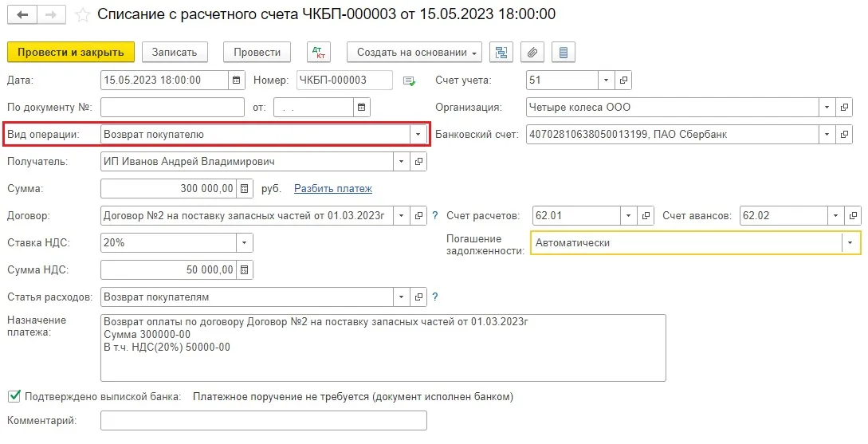Image resolution: width=868 pixels, height=444 pixels.
Task: Open the Погашение задолженности dropdown
Action: (x=851, y=243)
